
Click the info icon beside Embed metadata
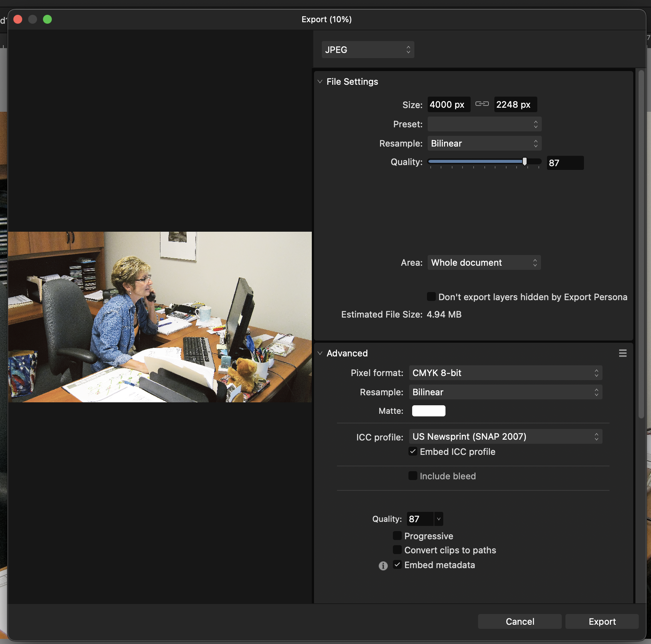pyautogui.click(x=383, y=566)
